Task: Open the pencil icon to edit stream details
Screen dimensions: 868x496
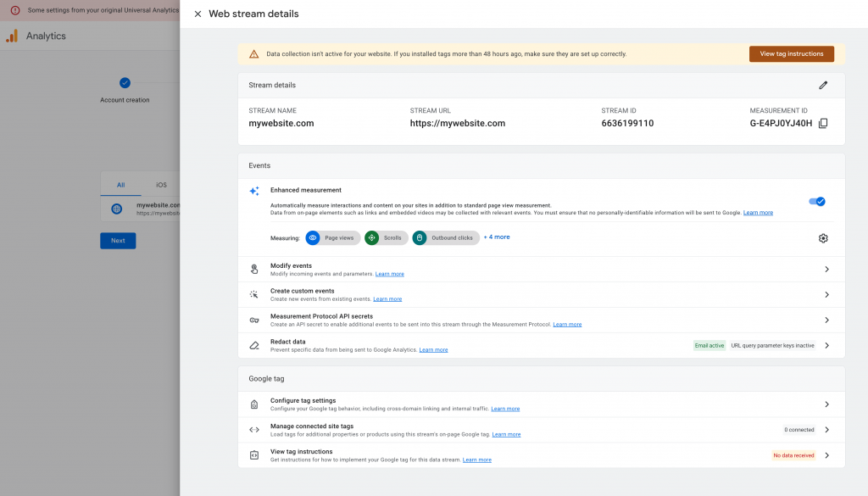Action: 822,85
